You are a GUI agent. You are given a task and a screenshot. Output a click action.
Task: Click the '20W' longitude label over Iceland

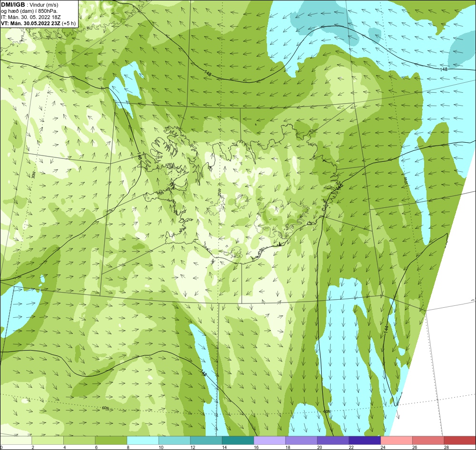click(x=219, y=193)
